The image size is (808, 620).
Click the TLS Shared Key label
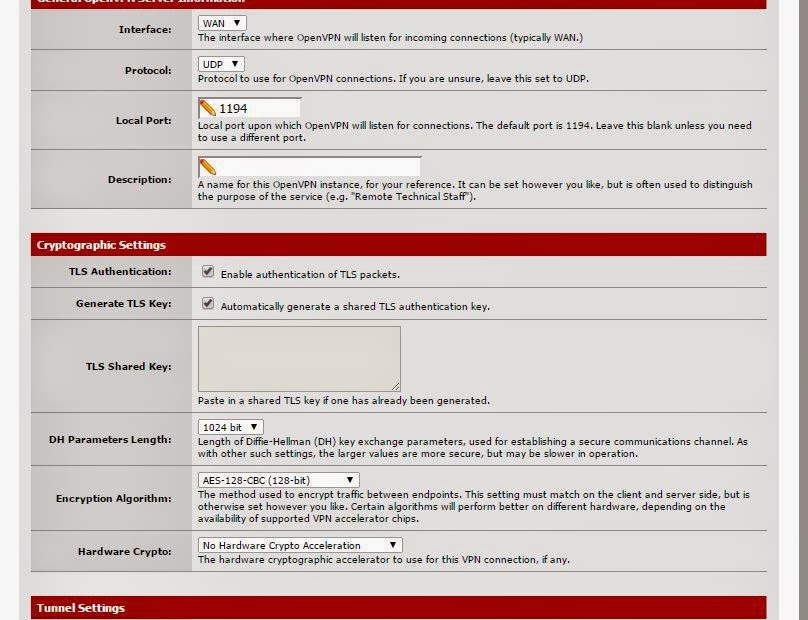(128, 366)
